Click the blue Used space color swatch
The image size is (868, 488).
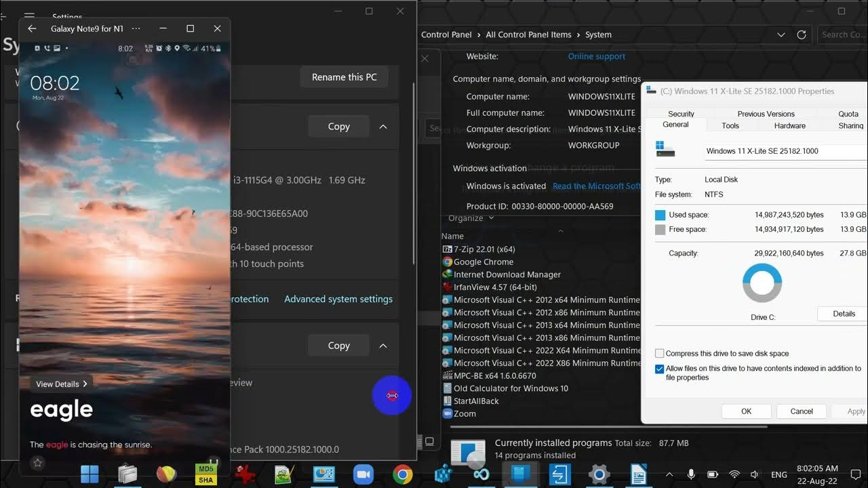(660, 215)
